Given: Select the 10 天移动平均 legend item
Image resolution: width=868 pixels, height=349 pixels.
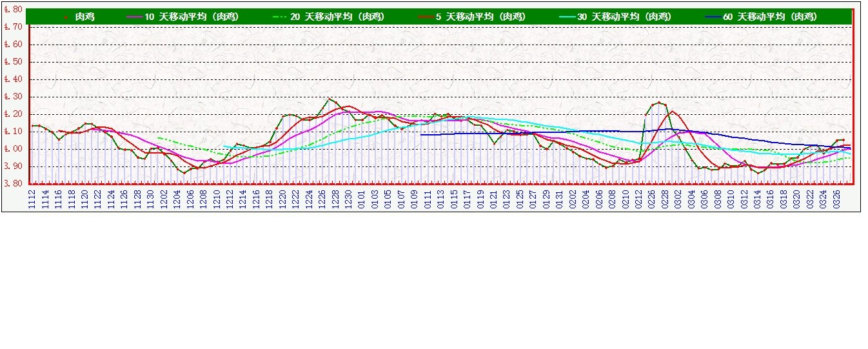Looking at the screenshot, I should [183, 17].
